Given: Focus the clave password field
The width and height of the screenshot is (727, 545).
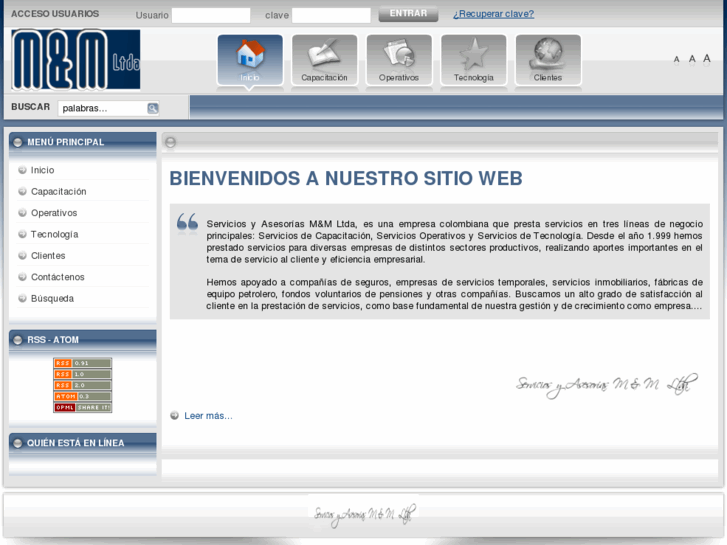Looking at the screenshot, I should pos(331,15).
